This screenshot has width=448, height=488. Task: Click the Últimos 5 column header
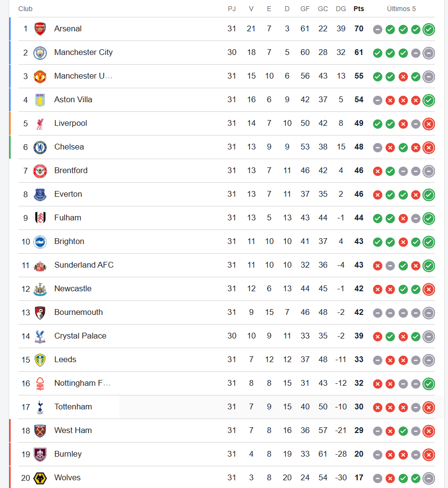(401, 9)
